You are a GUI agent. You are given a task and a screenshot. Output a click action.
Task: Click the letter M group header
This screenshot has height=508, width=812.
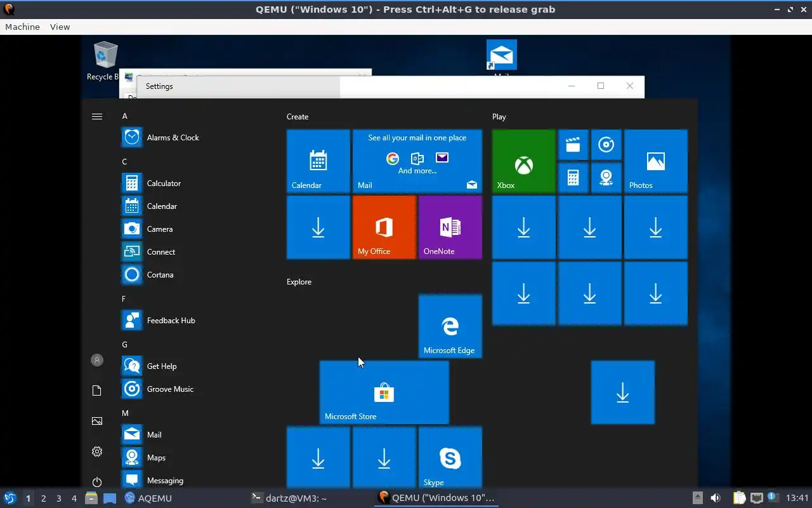[x=125, y=413]
